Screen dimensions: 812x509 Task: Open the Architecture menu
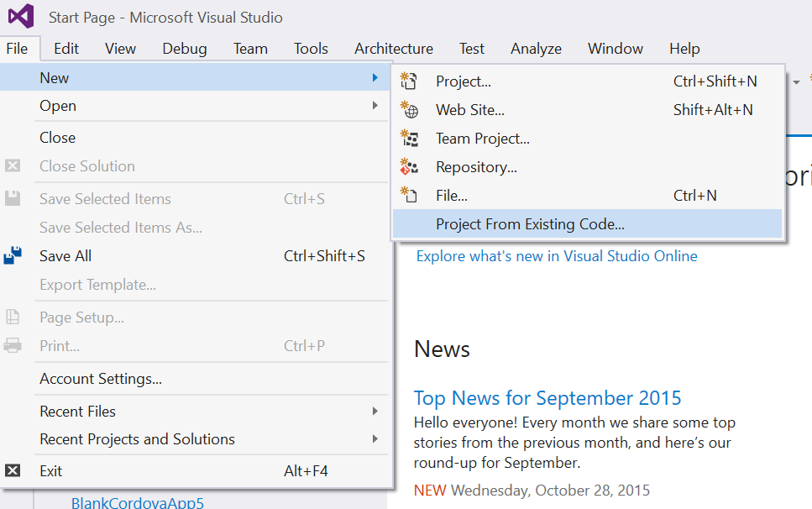tap(394, 49)
